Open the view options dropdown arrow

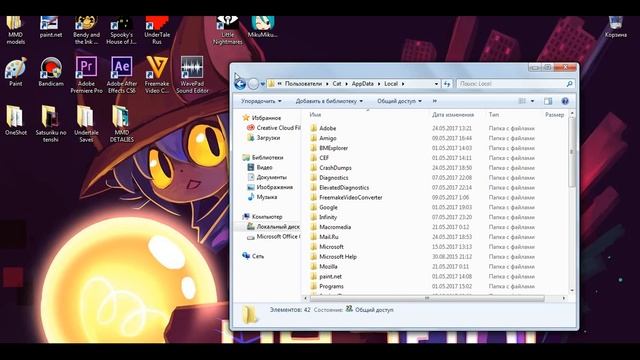point(532,101)
